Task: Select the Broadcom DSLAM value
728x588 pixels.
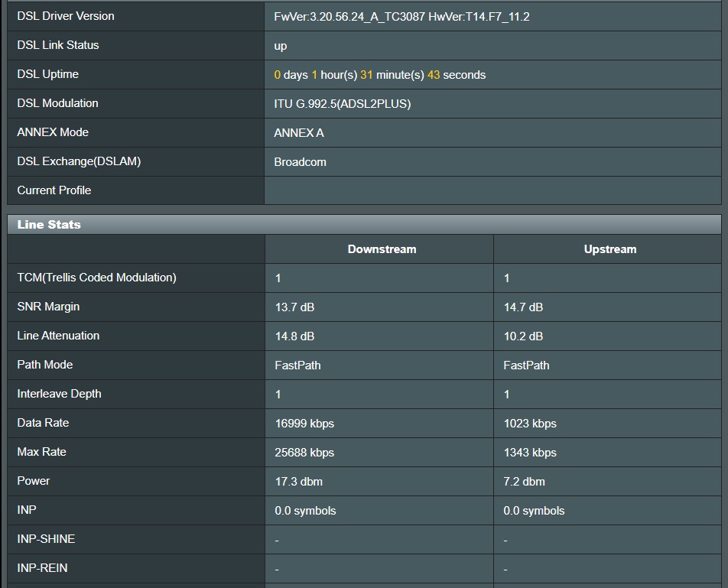Action: 300,162
